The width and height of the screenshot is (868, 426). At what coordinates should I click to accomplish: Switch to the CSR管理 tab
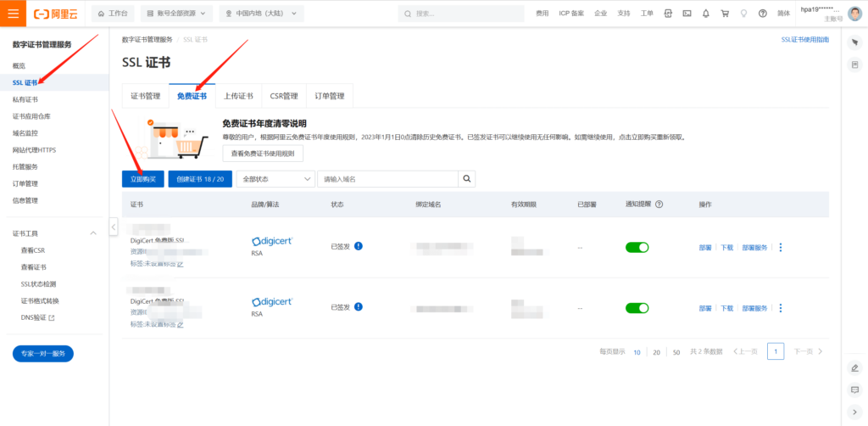coord(283,96)
